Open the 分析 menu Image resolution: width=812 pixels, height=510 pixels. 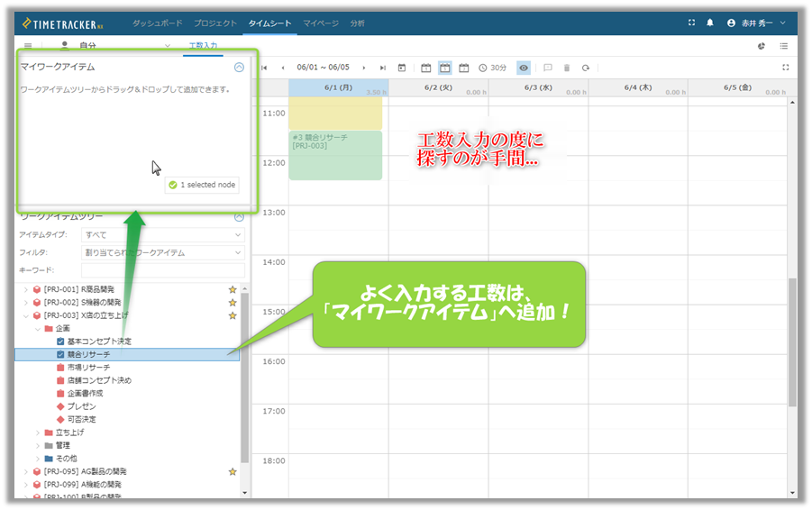click(357, 23)
